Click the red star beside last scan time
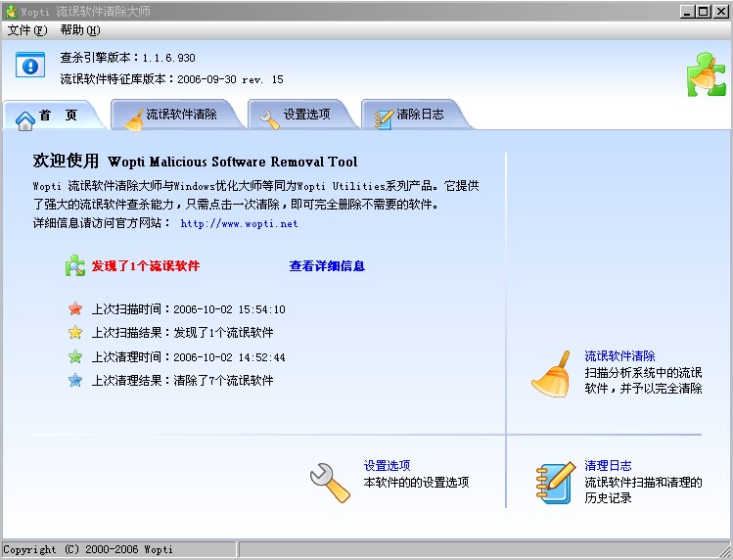This screenshot has width=733, height=560. click(75, 309)
